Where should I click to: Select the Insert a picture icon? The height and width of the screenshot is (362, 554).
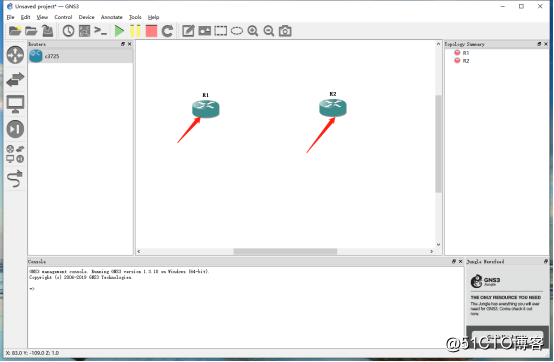[205, 31]
